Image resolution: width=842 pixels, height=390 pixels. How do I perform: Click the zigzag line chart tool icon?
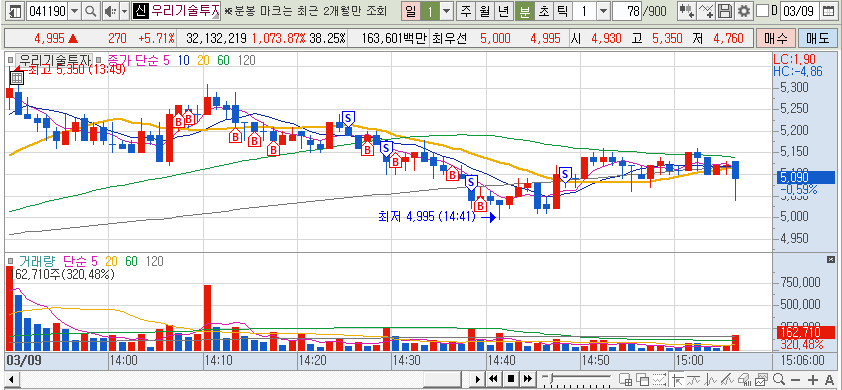(x=711, y=379)
